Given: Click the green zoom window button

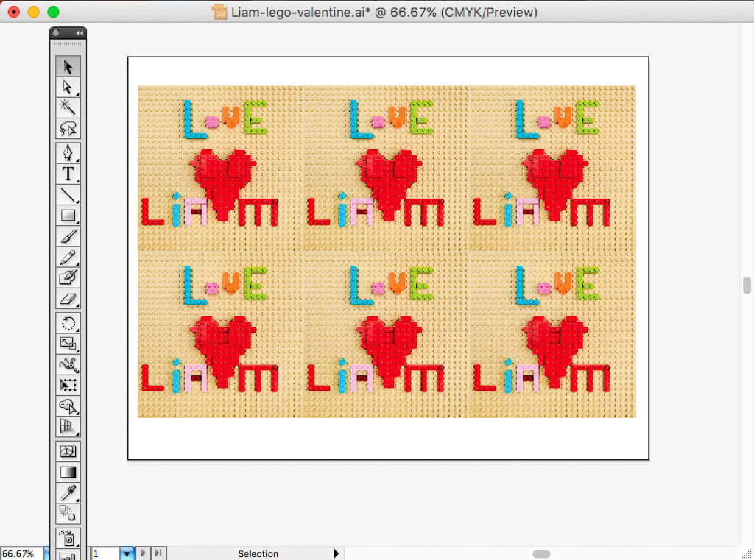Looking at the screenshot, I should 53,12.
